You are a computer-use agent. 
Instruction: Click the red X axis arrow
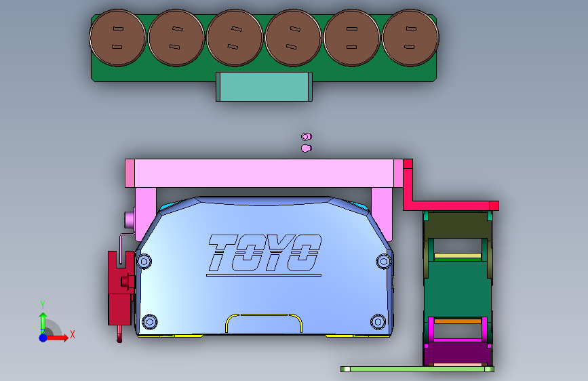(x=58, y=338)
